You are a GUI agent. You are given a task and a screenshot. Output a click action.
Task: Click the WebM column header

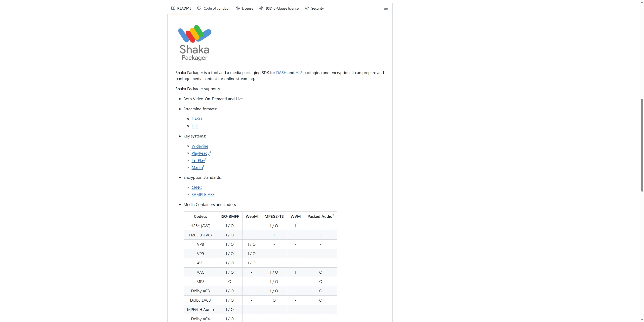click(252, 217)
